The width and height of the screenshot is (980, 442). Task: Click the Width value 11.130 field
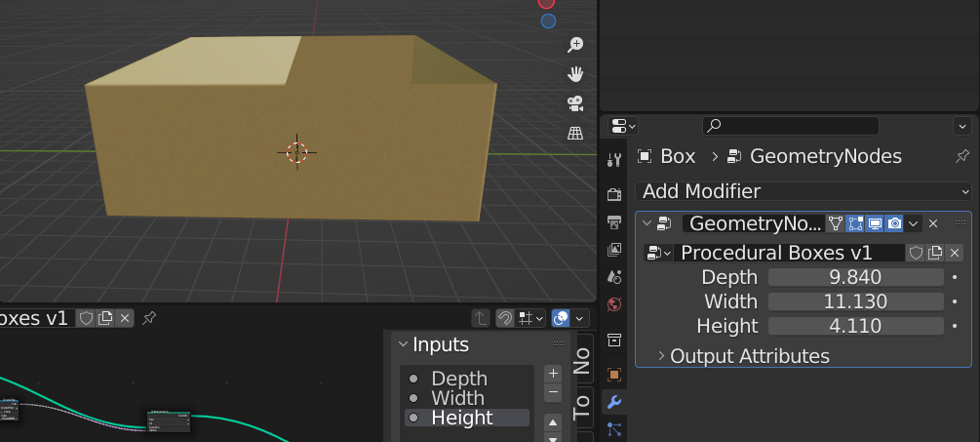pos(855,301)
